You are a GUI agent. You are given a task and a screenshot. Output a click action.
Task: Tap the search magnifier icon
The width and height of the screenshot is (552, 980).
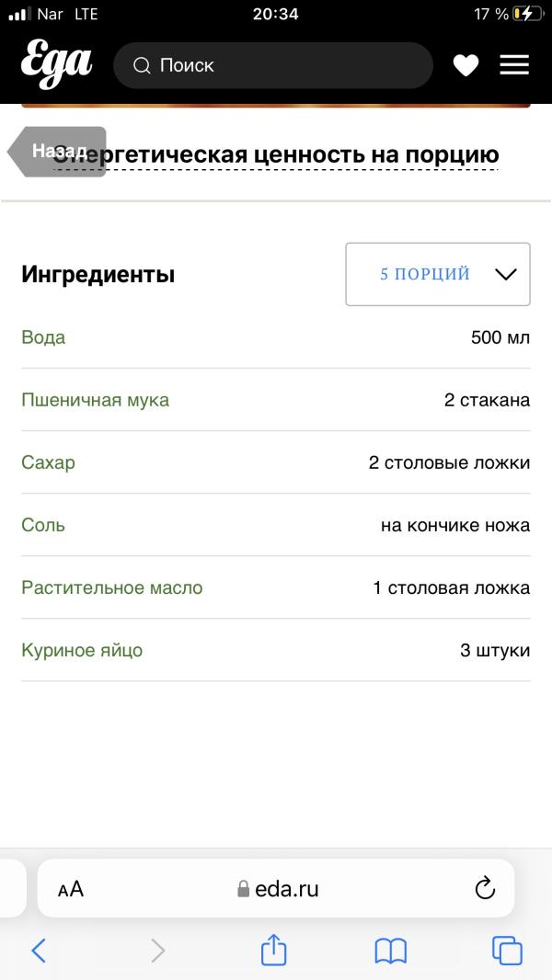point(142,65)
